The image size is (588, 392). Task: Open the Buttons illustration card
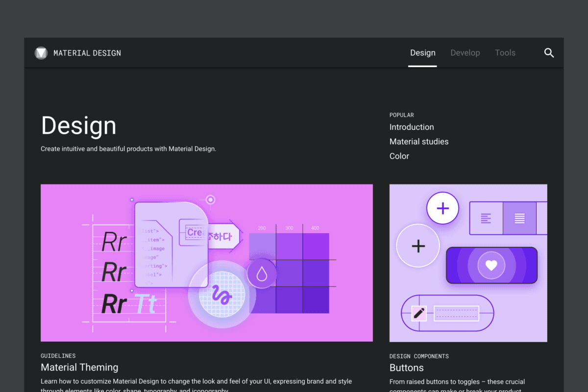[x=468, y=263]
